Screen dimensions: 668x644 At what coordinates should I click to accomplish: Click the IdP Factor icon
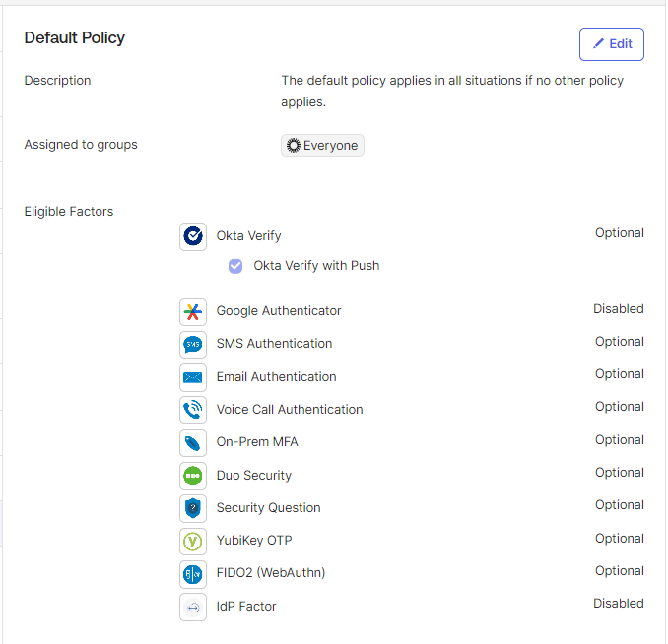coord(193,607)
